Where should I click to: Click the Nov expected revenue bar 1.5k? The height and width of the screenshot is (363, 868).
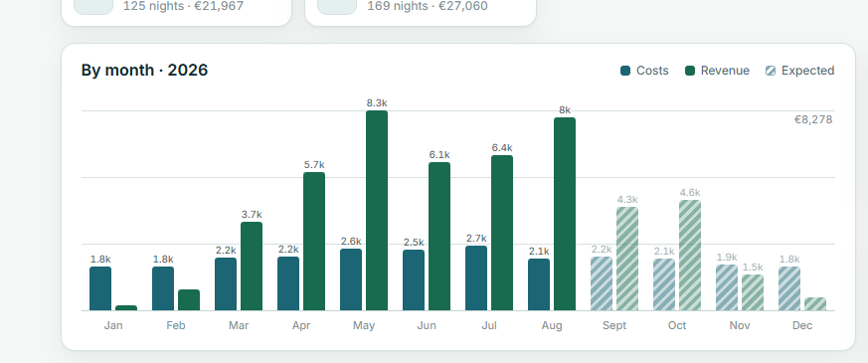753,292
